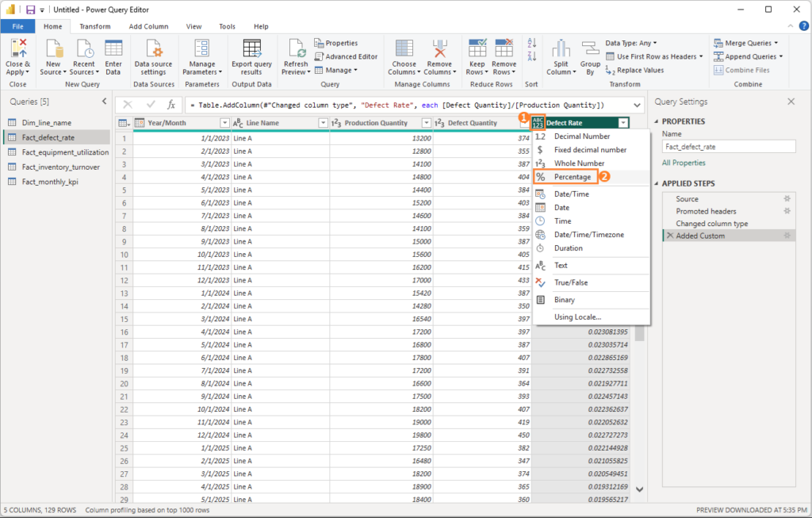Open Defect Rate column filter dropdown
Screen dimensions: 812x518
click(x=623, y=123)
